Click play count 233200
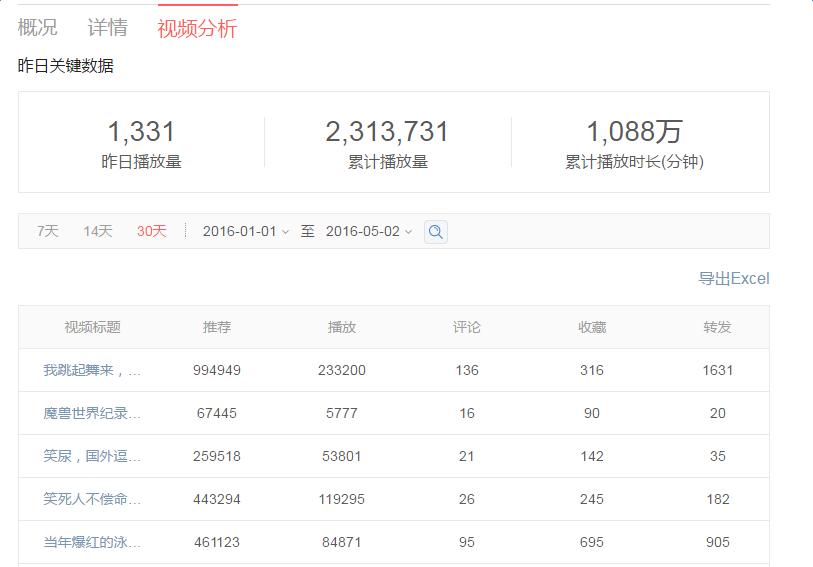The width and height of the screenshot is (813, 567). coord(342,370)
